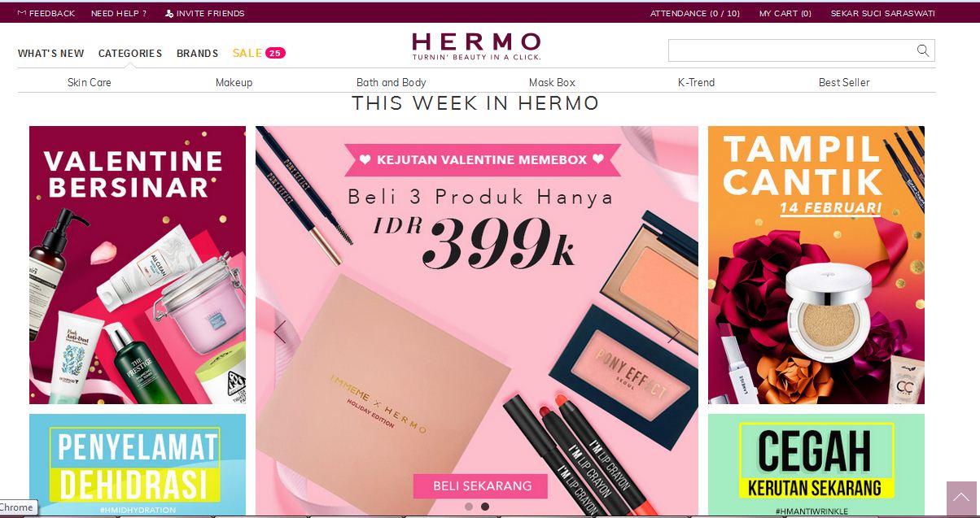The height and width of the screenshot is (518, 980).
Task: Open the Brands menu
Action: 197,53
